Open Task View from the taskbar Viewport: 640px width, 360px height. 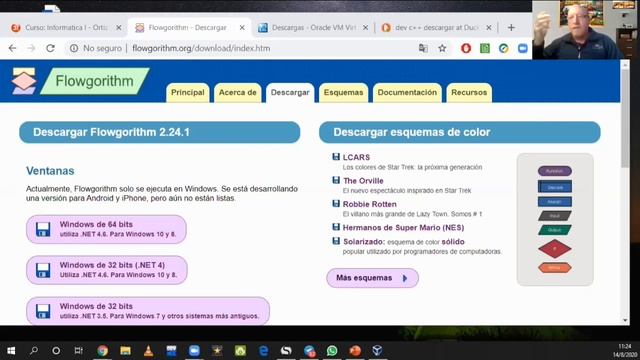click(78, 351)
